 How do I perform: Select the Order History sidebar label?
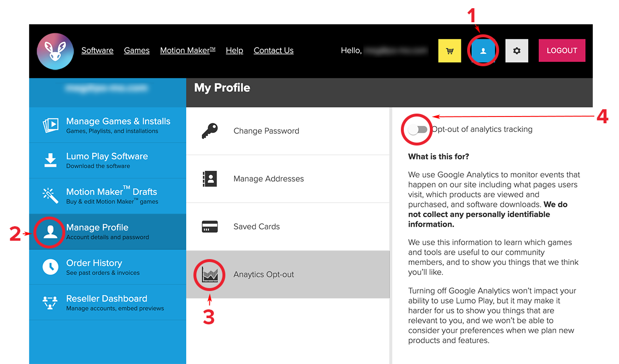coord(94,263)
